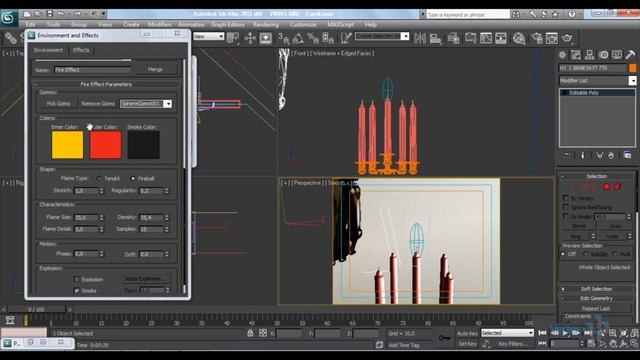This screenshot has height=360, width=640.
Task: Click the Play Animation button
Action: tap(565, 333)
